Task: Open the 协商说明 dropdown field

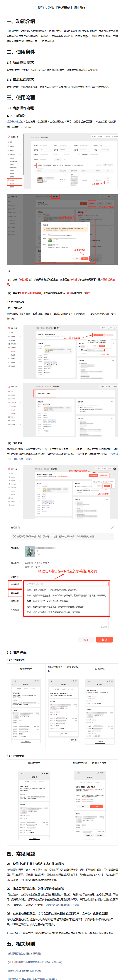Action: pyautogui.click(x=67, y=584)
